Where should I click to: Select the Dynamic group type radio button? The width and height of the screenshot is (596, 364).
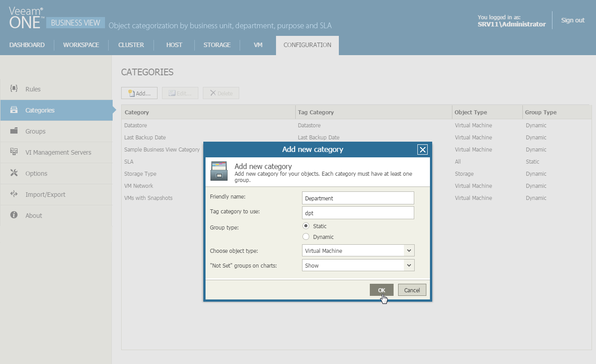click(x=306, y=237)
